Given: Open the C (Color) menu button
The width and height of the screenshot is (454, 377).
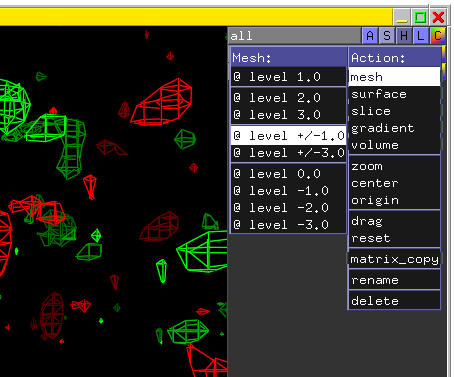Looking at the screenshot, I should pos(438,36).
